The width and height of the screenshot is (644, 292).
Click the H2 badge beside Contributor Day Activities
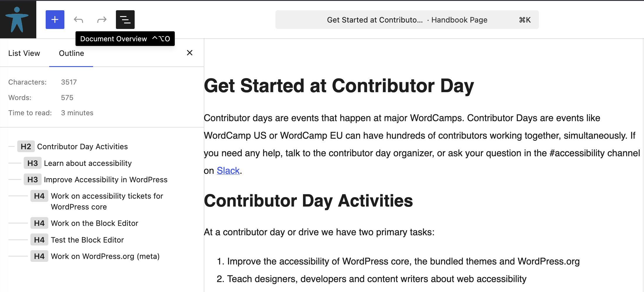pyautogui.click(x=26, y=146)
